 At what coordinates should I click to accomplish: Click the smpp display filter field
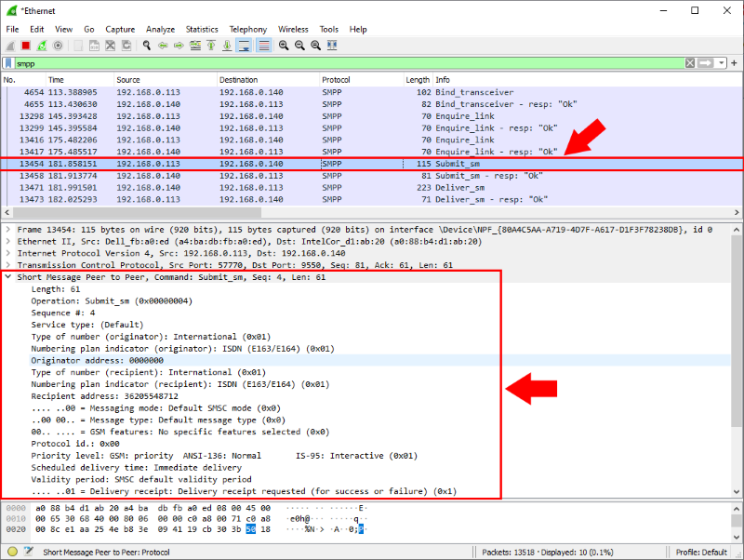(350, 63)
